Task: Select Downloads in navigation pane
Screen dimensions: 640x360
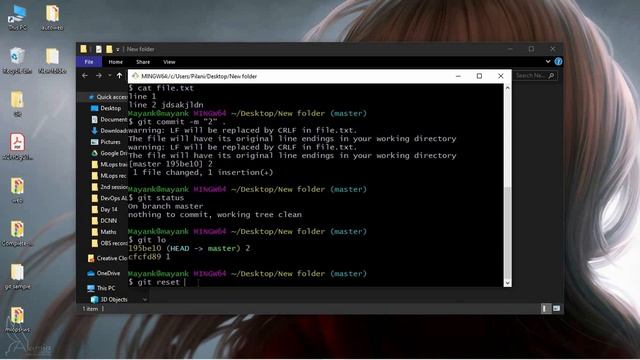Action: pos(109,131)
